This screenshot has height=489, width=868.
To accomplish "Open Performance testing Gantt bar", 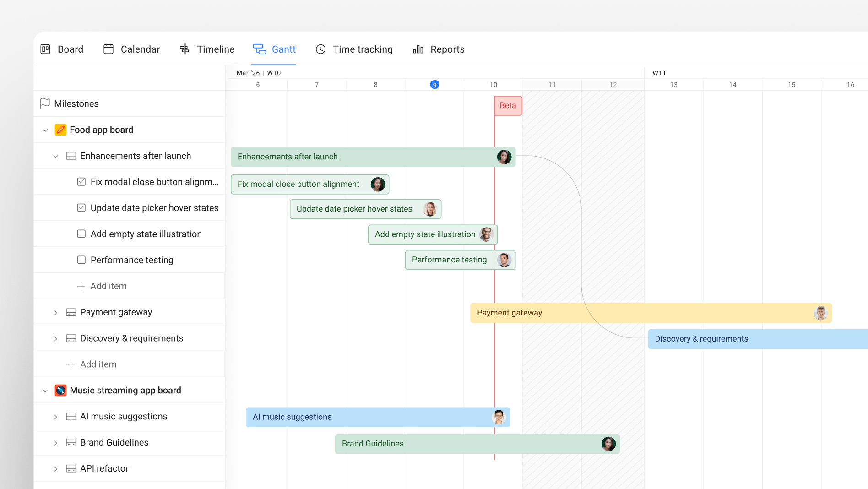I will coord(460,260).
